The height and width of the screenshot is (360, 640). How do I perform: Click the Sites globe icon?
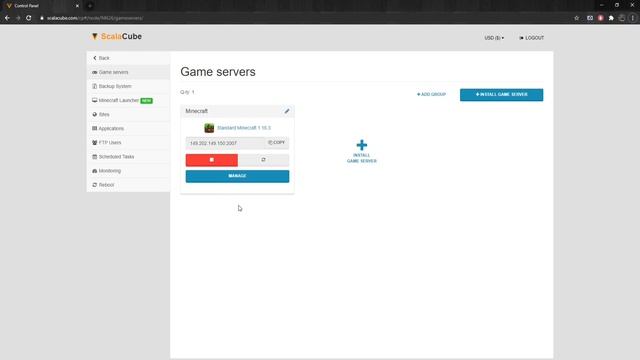(94, 114)
